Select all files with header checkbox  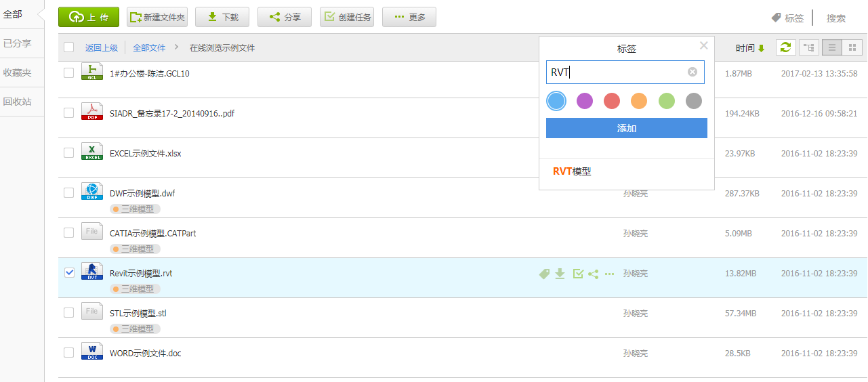(x=69, y=47)
